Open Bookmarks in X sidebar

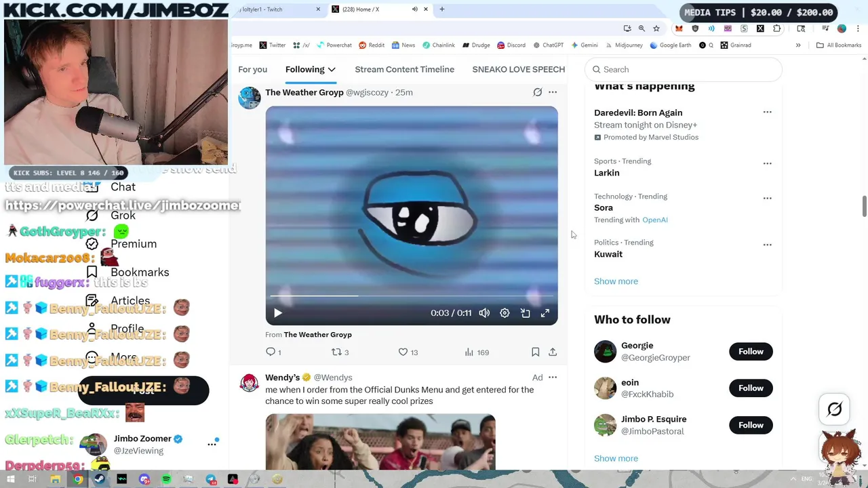[x=140, y=272]
